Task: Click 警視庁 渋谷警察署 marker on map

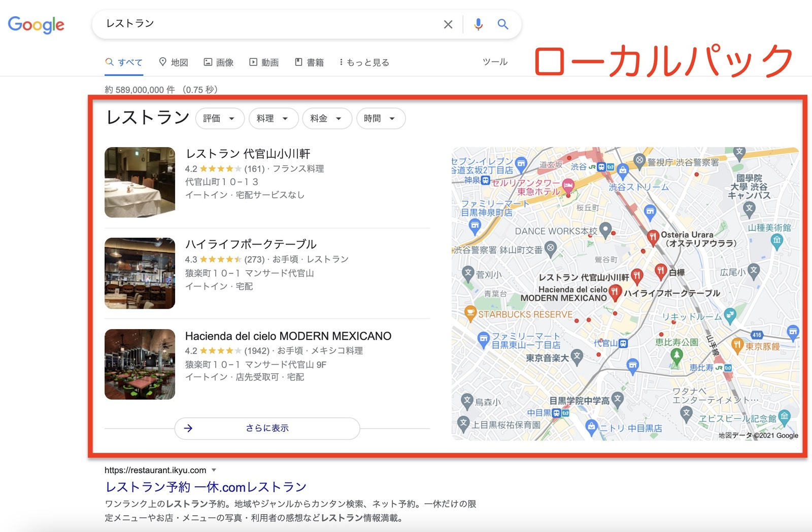Action: coord(639,161)
